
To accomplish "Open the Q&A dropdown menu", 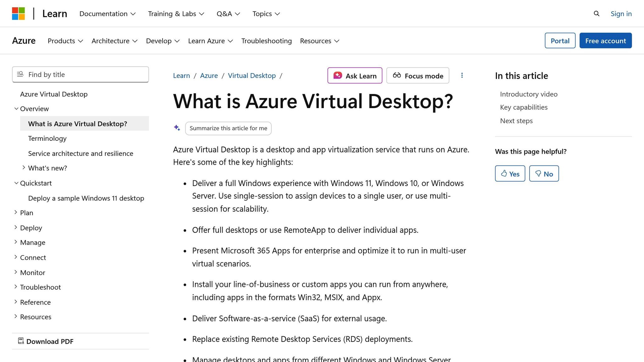I will 228,14.
